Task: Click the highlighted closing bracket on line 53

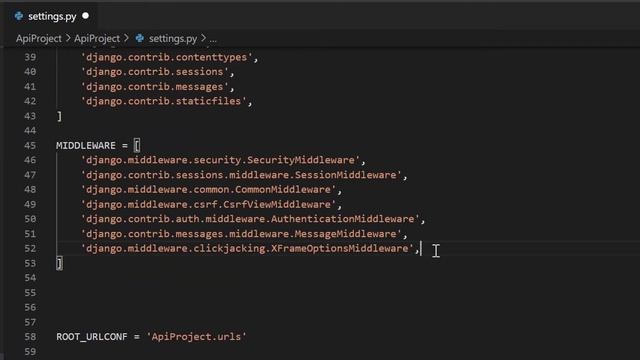Action: 60,263
